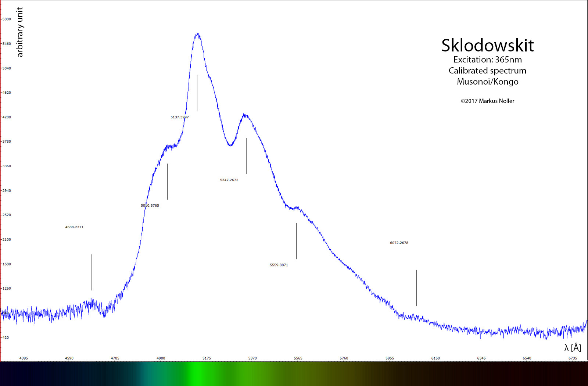The width and height of the screenshot is (588, 386).
Task: Click the 5880 tick on the y-axis
Action: [7, 19]
